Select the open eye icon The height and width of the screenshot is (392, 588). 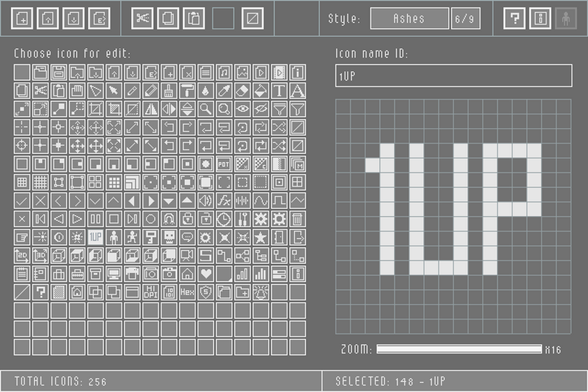[x=242, y=109]
